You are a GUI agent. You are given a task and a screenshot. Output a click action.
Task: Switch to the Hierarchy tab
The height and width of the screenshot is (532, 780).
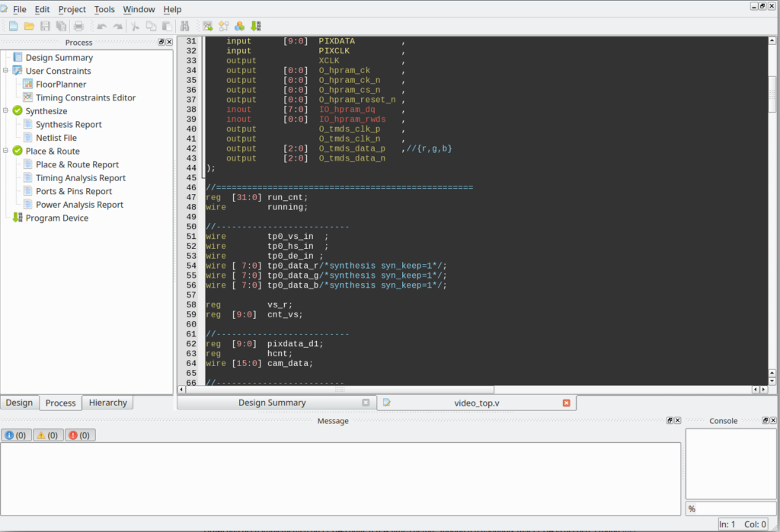[108, 403]
